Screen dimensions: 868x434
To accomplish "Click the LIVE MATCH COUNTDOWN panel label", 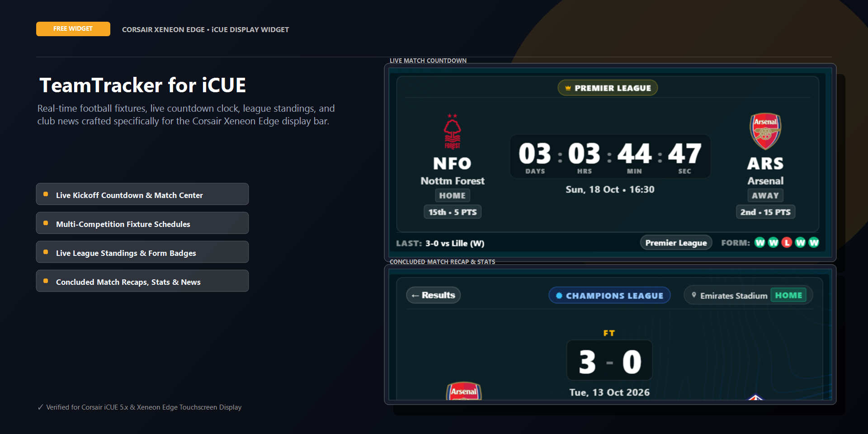I will (x=428, y=61).
